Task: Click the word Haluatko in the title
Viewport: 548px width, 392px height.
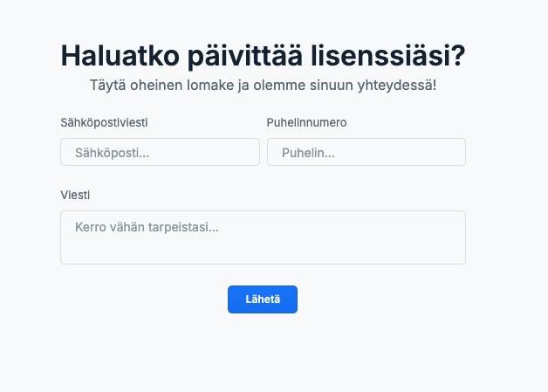Action: pos(120,56)
